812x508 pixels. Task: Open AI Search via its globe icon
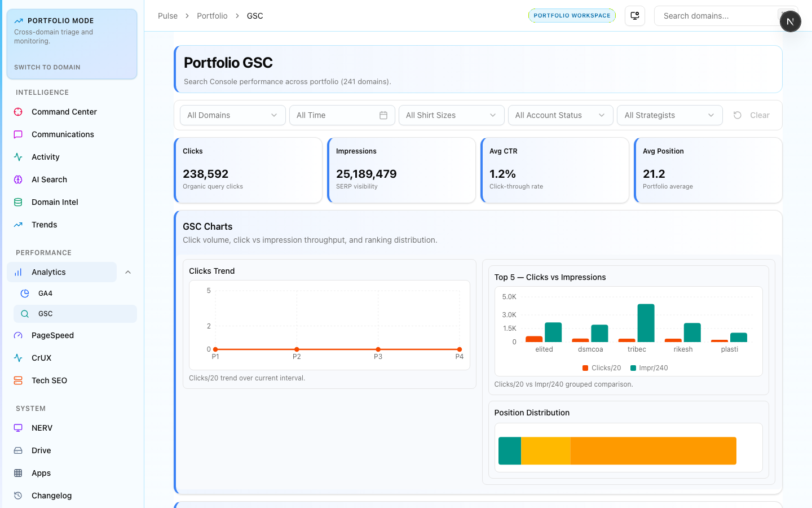coord(18,179)
